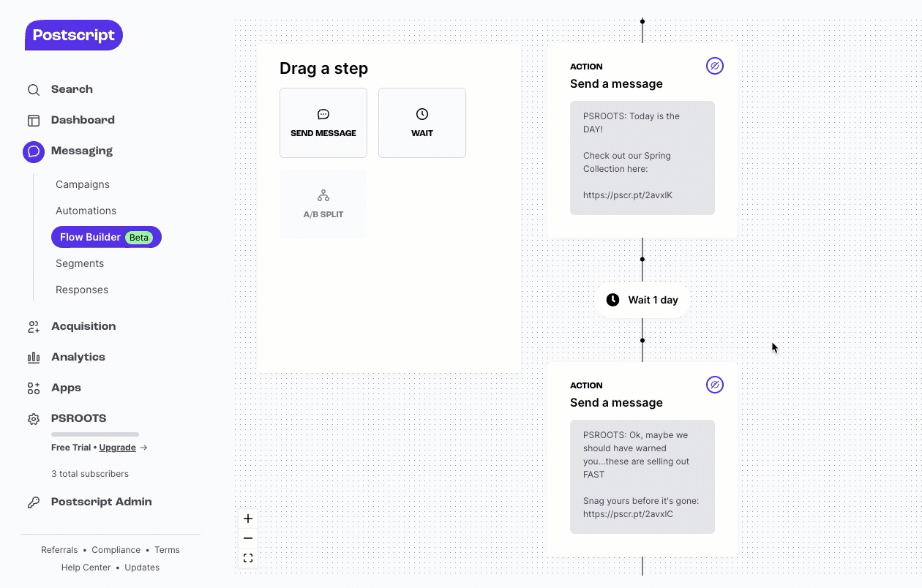The width and height of the screenshot is (922, 588).
Task: Click the Upgrade link
Action: tap(118, 448)
